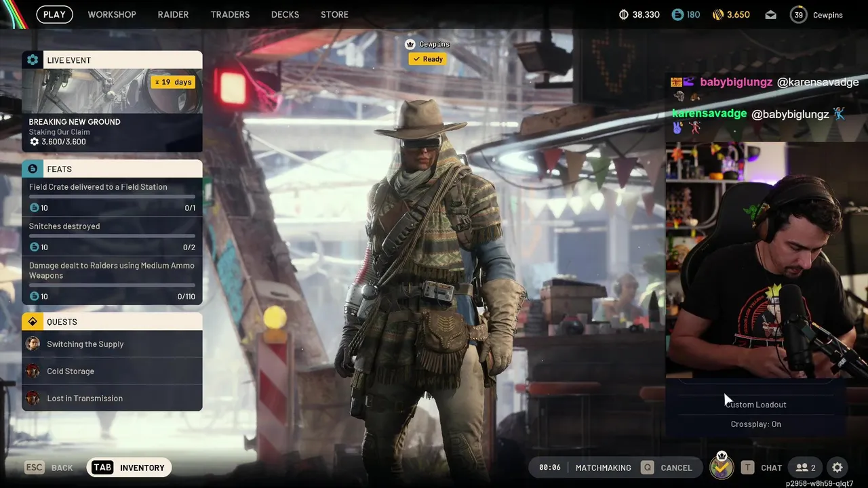Click the babybiglungz chat username
This screenshot has height=488, width=868.
click(736, 82)
